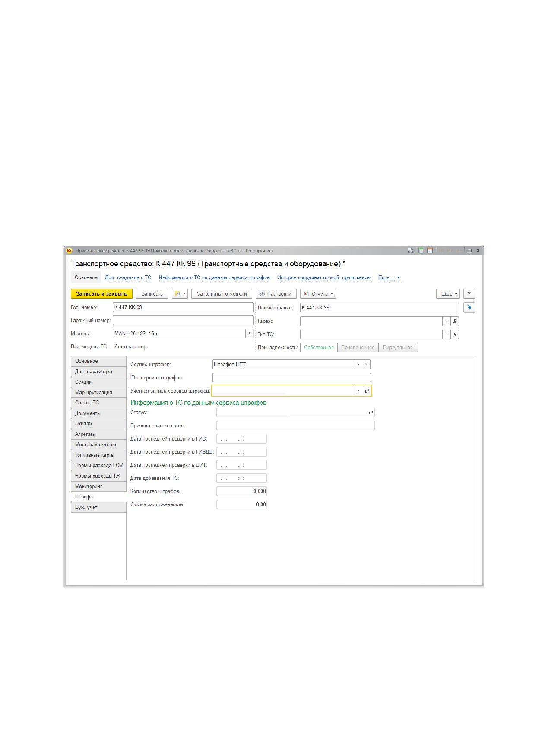
Task: Open the Еще button menu near help
Action: [448, 294]
